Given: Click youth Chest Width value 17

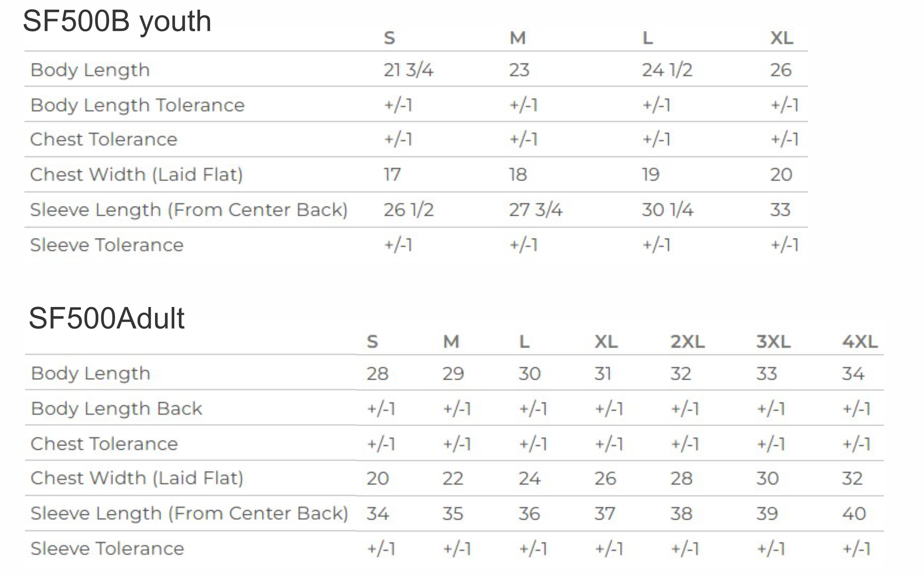Looking at the screenshot, I should [392, 175].
